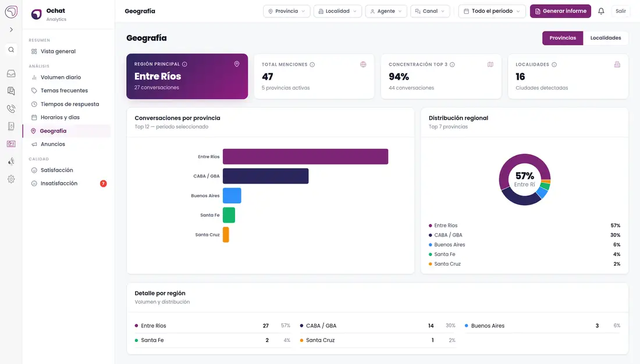Open search from the left rail icon

coord(12,50)
